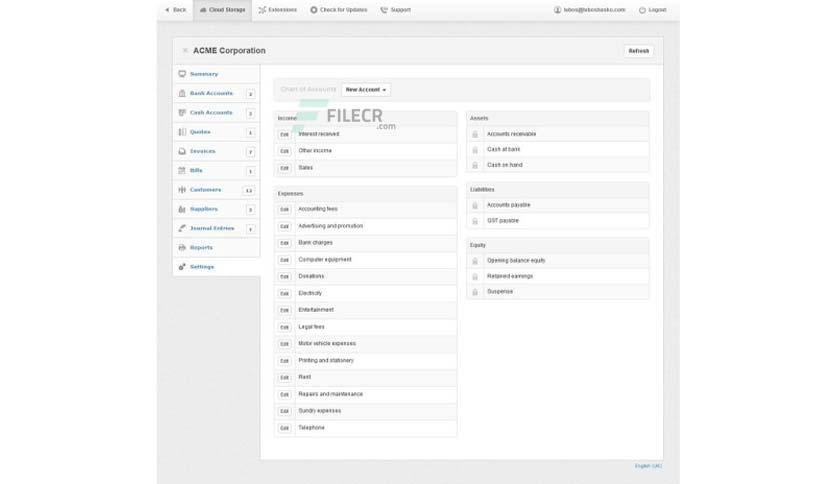
Task: Click the Cloud Storage icon in top bar
Action: pos(203,10)
